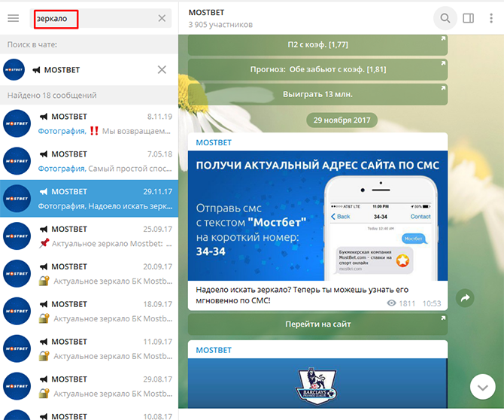Click the MOSTBET chat title in header
This screenshot has width=504, height=420.
pyautogui.click(x=206, y=13)
